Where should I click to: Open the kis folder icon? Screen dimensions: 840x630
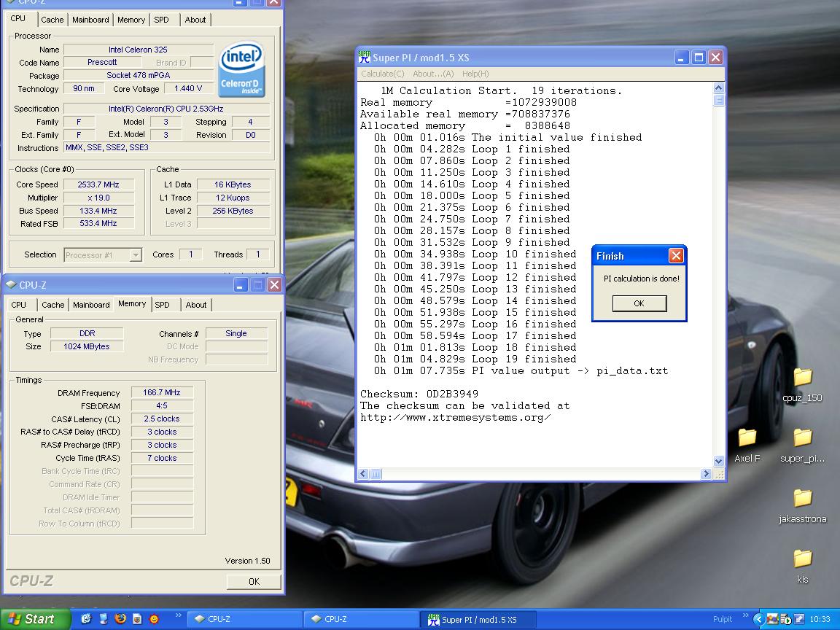(x=802, y=559)
